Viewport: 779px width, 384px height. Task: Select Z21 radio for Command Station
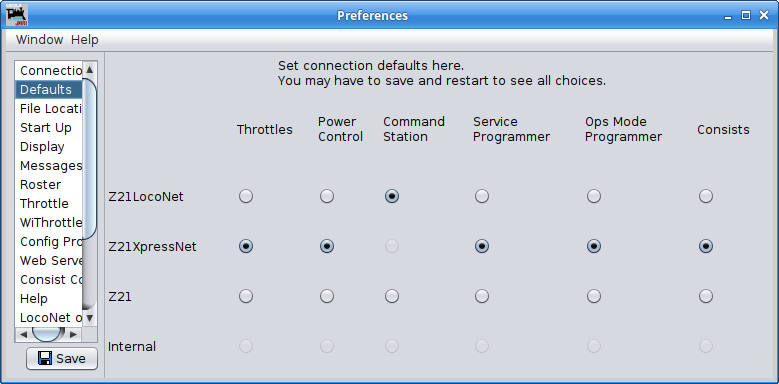[391, 297]
